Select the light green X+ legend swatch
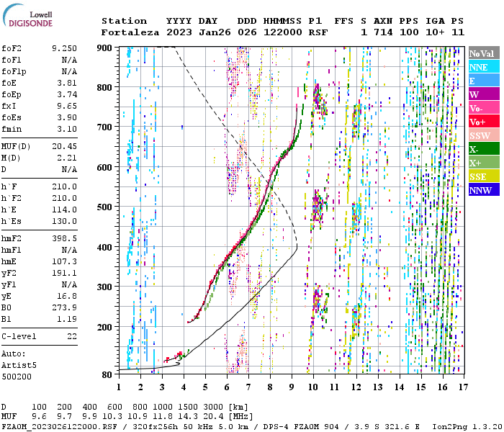This screenshot has width=504, height=432. [x=484, y=163]
